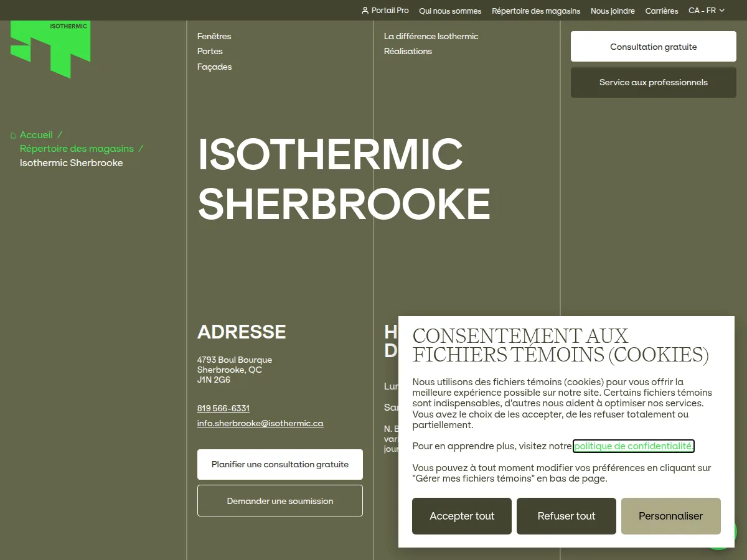Click the user icon beside Portail Pro

[365, 11]
